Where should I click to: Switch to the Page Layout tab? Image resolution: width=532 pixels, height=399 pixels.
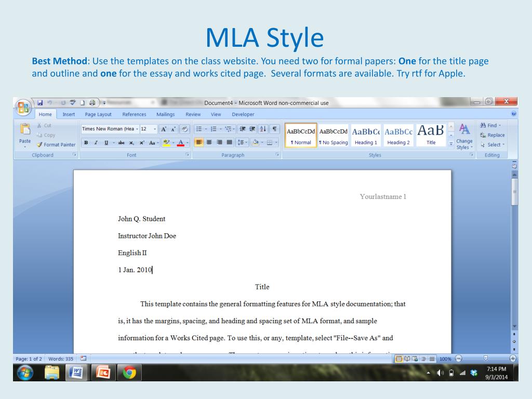point(98,114)
